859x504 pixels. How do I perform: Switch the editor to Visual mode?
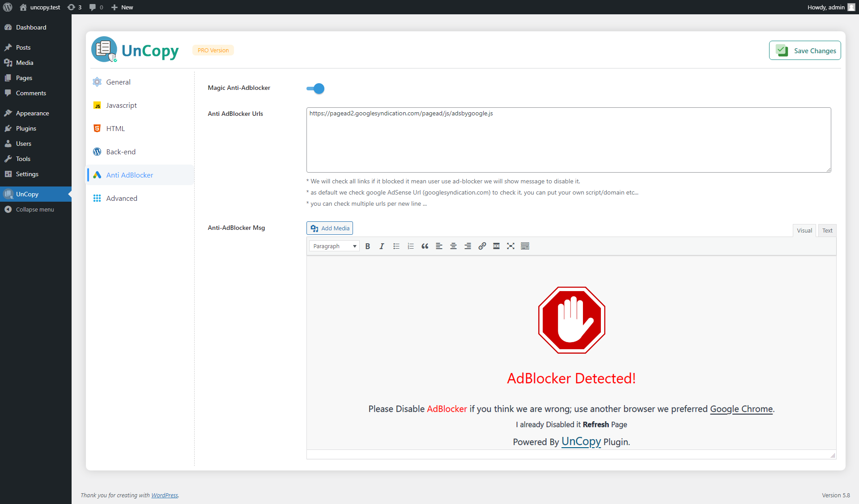804,230
